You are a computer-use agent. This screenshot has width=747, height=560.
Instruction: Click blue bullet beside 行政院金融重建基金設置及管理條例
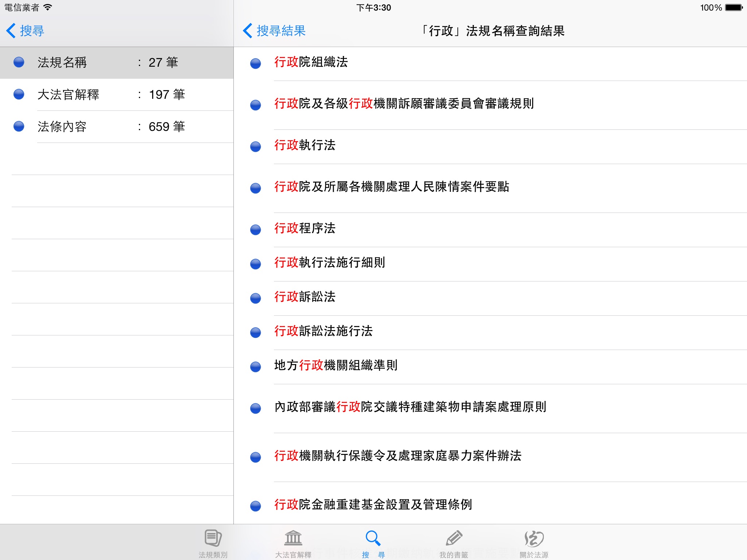coord(256,506)
